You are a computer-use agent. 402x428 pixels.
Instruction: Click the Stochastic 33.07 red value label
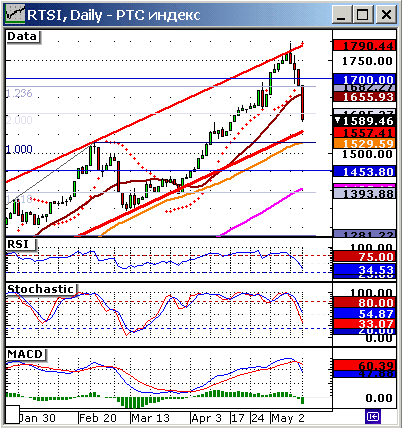365,323
